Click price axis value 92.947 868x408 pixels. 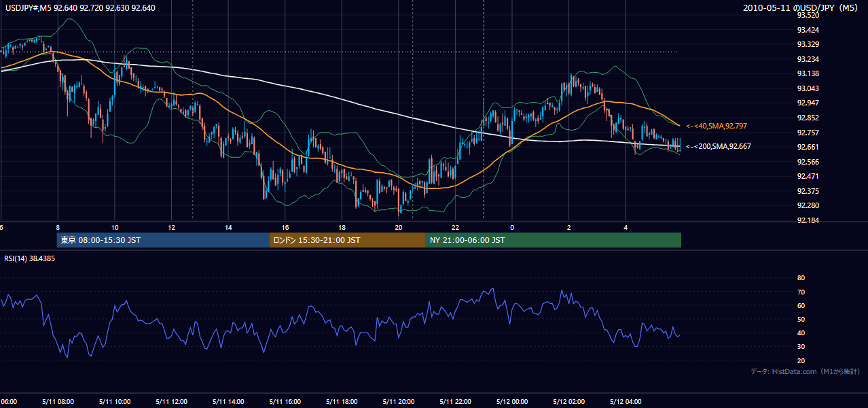coord(808,103)
